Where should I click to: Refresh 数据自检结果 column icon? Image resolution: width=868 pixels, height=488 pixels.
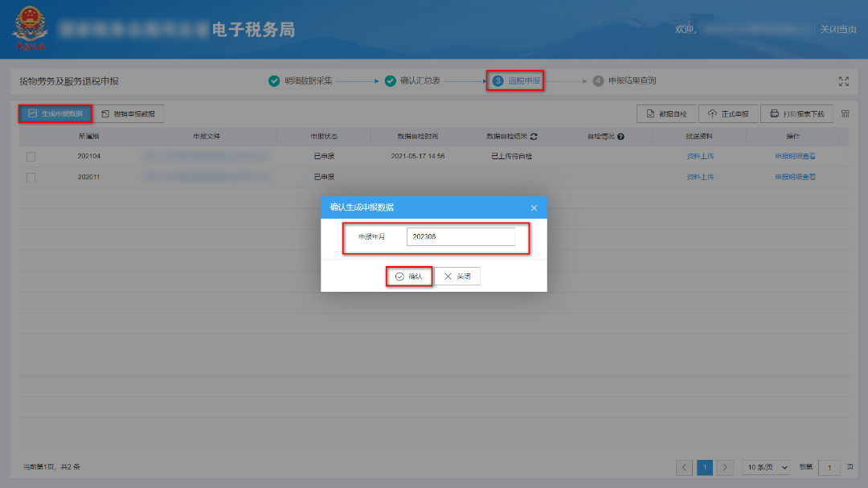click(x=534, y=136)
